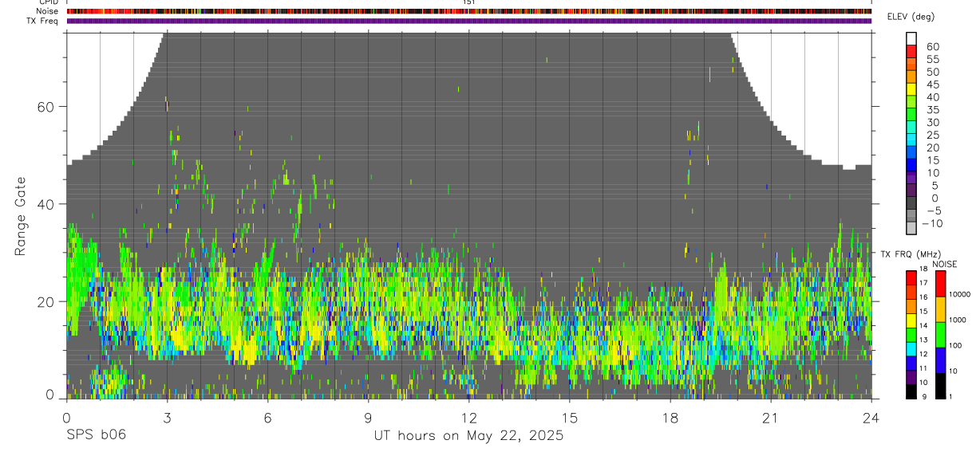
Task: Select the Range Gate y-axis title
Action: 20,216
